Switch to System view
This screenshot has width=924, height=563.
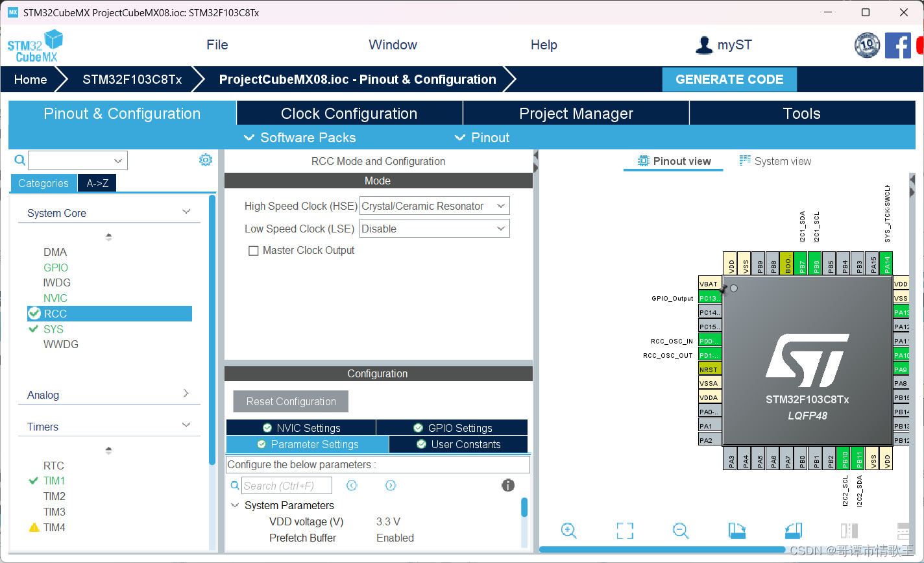coord(775,161)
